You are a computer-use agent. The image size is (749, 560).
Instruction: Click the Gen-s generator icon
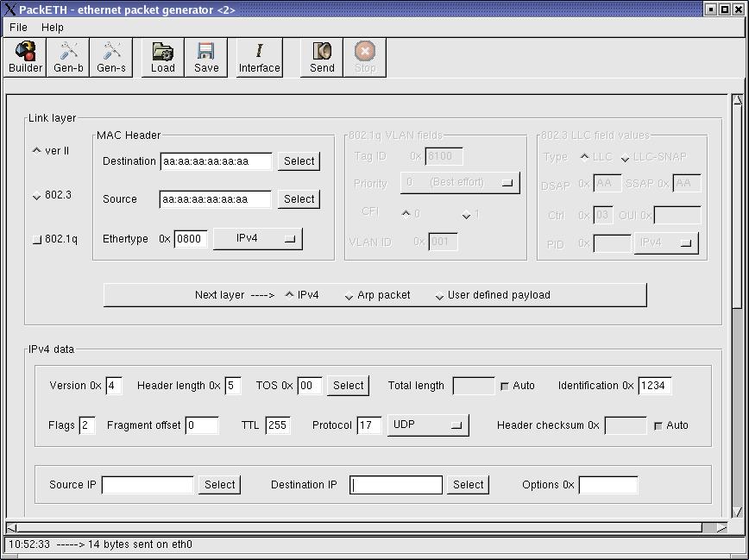click(x=111, y=52)
